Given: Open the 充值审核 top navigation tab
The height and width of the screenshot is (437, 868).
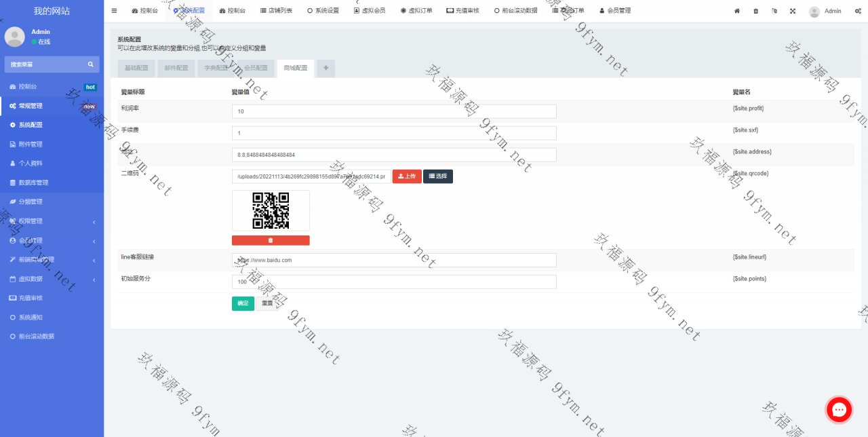Looking at the screenshot, I should [463, 11].
